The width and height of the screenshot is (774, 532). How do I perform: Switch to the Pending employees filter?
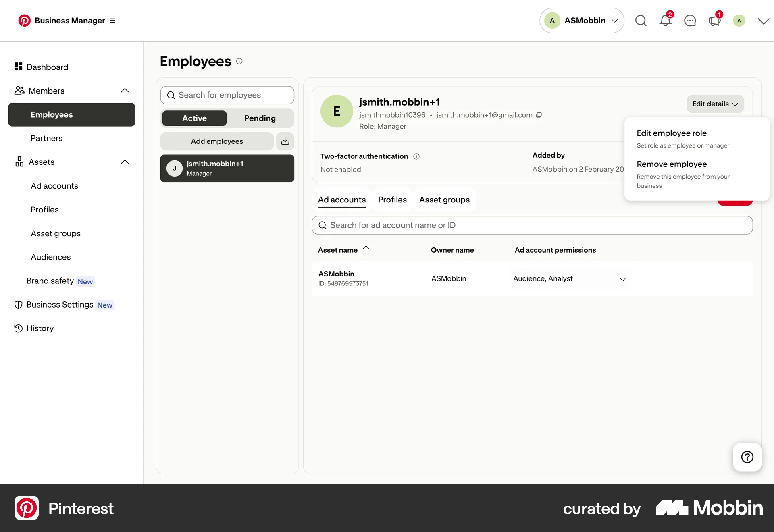click(x=260, y=118)
